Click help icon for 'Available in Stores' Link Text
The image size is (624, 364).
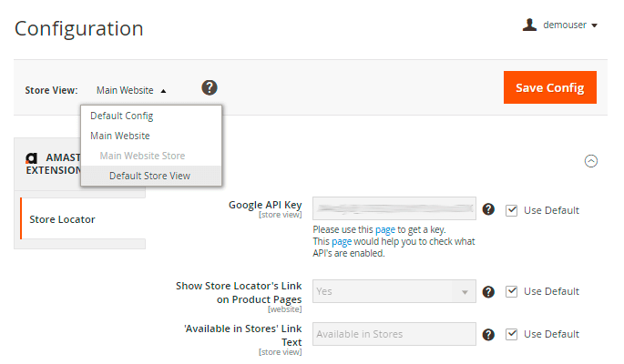point(488,334)
